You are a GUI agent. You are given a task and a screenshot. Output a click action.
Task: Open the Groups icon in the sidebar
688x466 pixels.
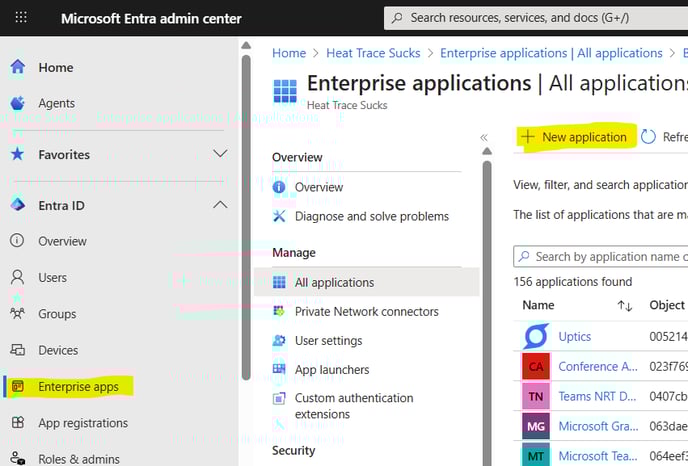pyautogui.click(x=17, y=314)
